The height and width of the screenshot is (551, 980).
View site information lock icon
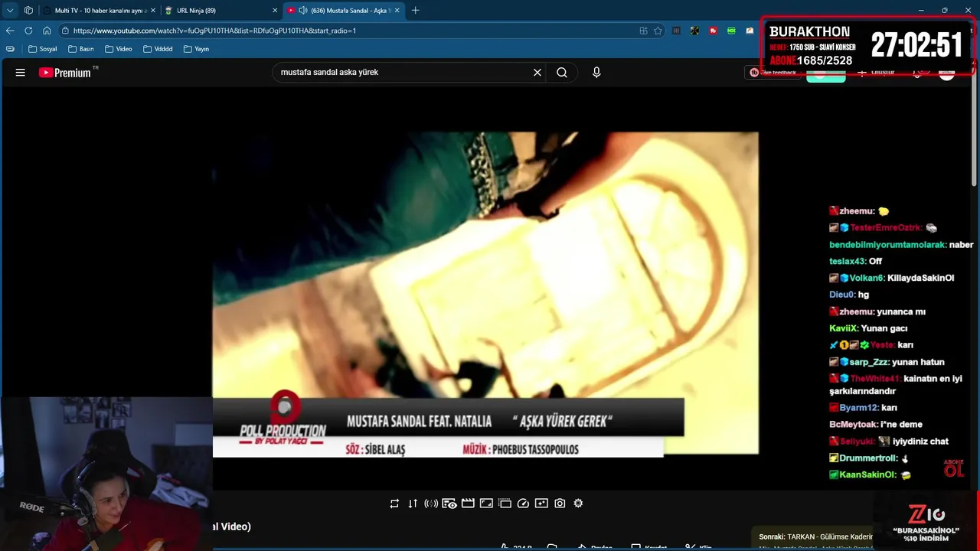(66, 31)
